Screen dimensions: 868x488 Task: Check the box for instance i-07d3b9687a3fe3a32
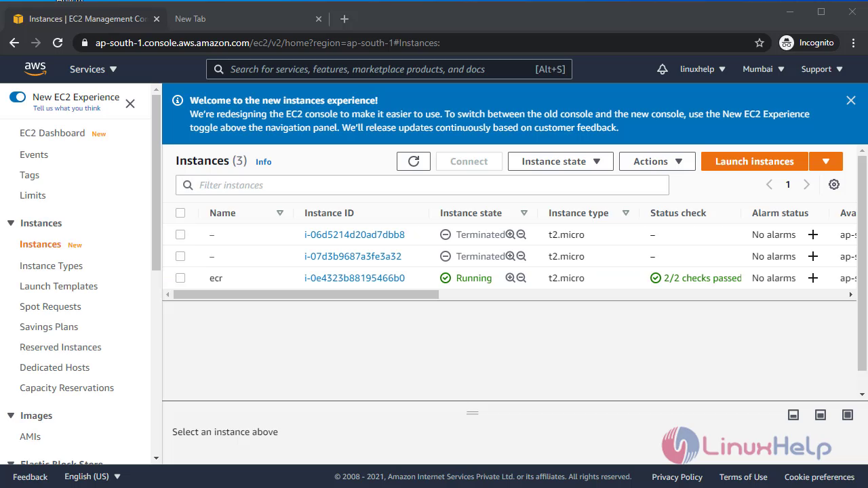coord(180,256)
